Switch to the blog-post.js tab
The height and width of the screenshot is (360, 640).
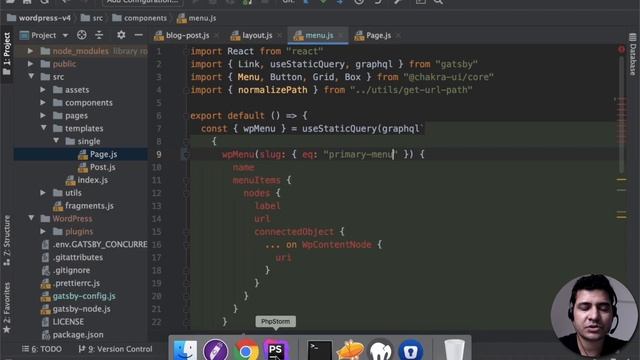(187, 36)
